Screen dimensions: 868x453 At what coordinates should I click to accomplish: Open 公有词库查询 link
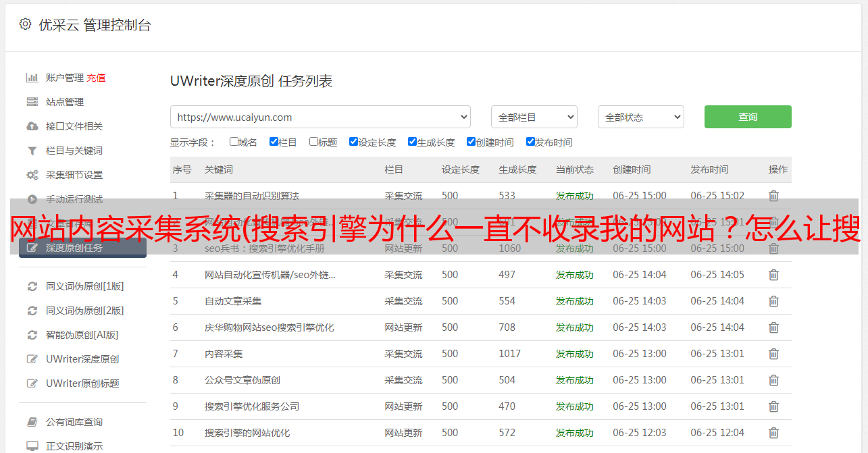click(x=74, y=422)
